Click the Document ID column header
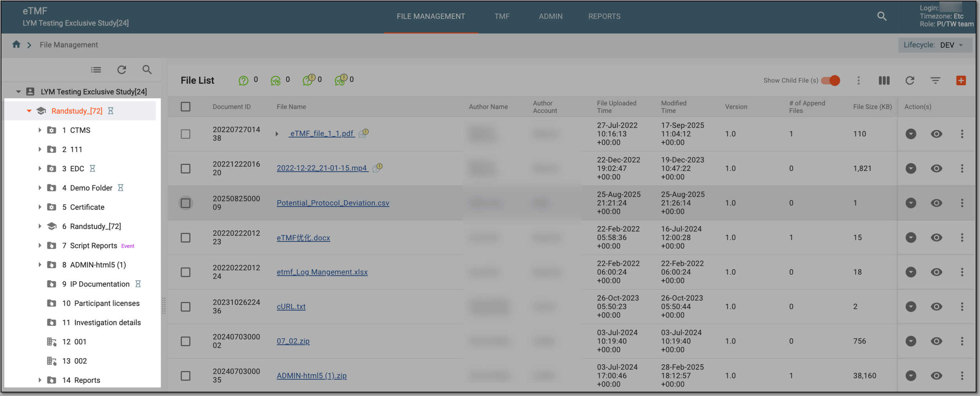980x396 pixels. [x=232, y=107]
